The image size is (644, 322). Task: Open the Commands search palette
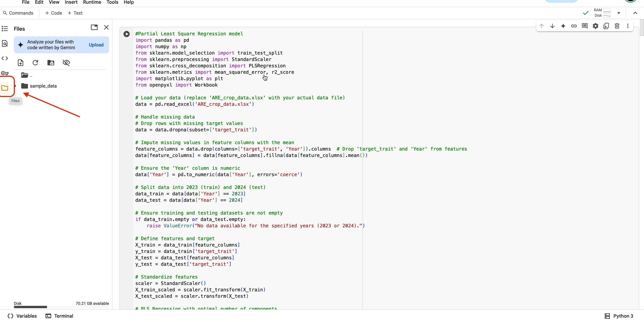point(18,13)
